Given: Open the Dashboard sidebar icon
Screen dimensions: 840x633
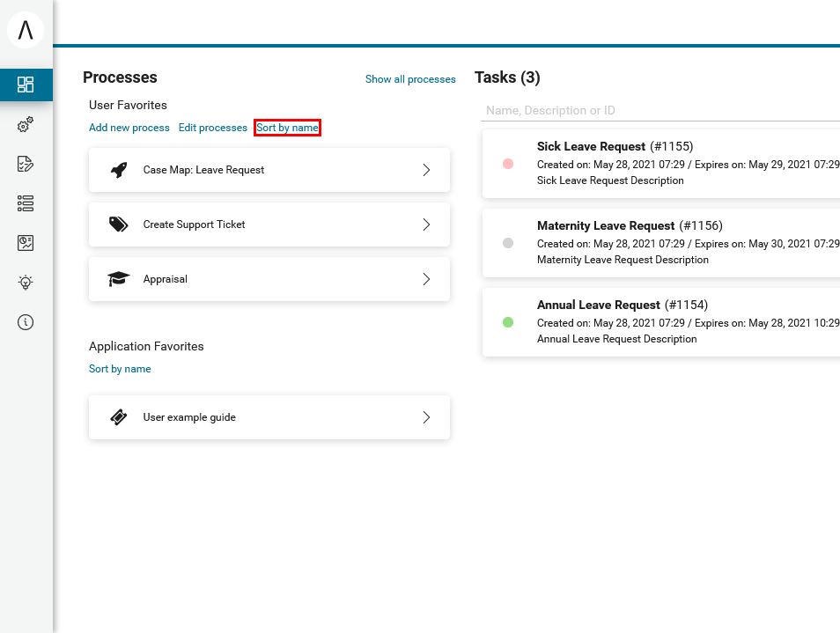Looking at the screenshot, I should tap(26, 85).
